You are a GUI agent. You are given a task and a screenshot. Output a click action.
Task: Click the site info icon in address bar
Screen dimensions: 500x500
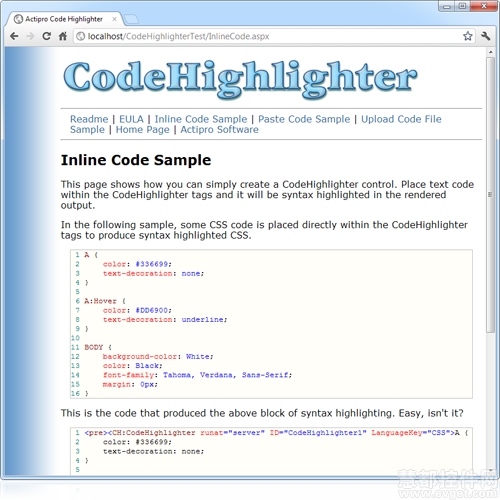pyautogui.click(x=81, y=36)
